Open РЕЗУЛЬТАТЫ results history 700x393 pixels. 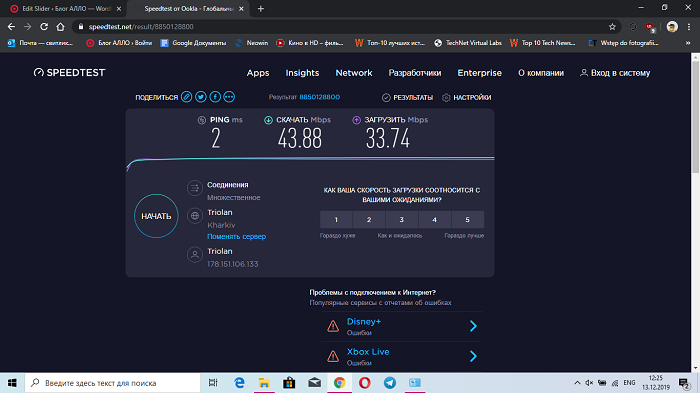[x=407, y=97]
